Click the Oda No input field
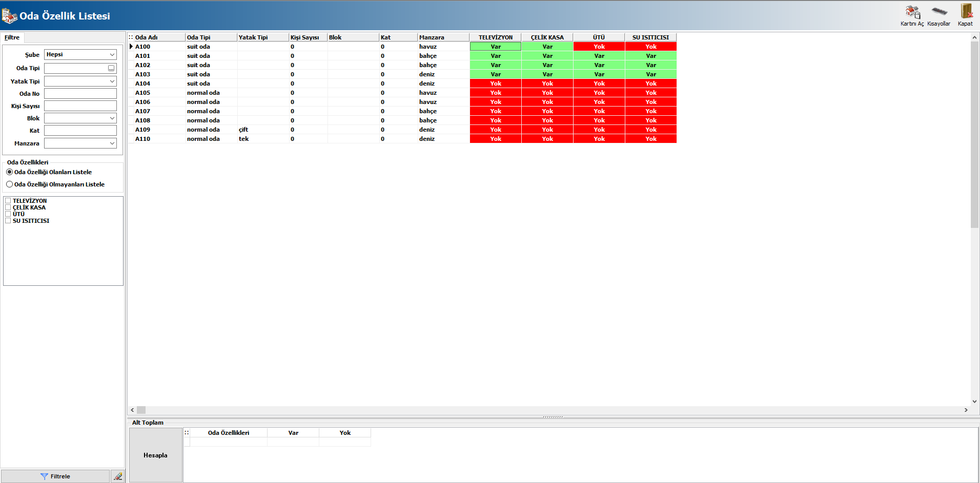Screen dimensions: 980x483 [80, 94]
